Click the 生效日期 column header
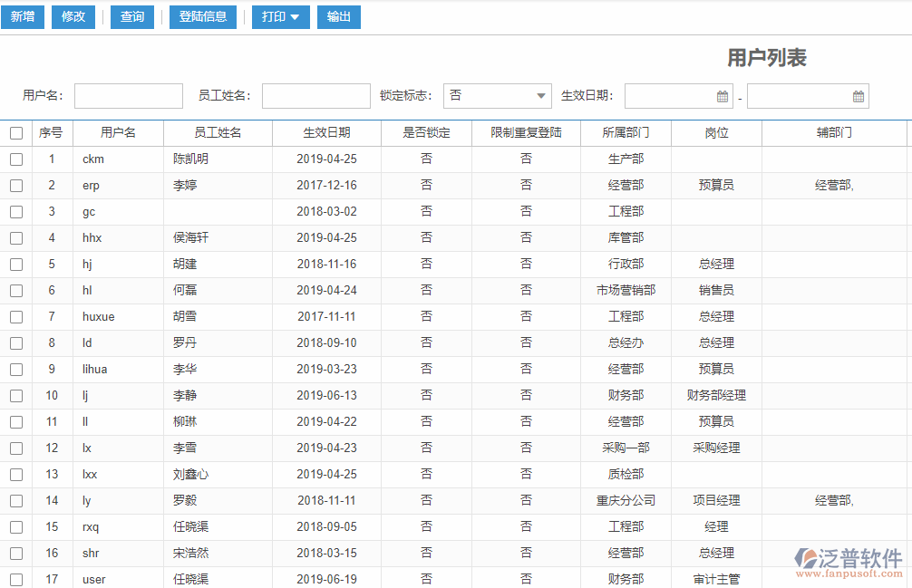The image size is (912, 588). pyautogui.click(x=326, y=132)
